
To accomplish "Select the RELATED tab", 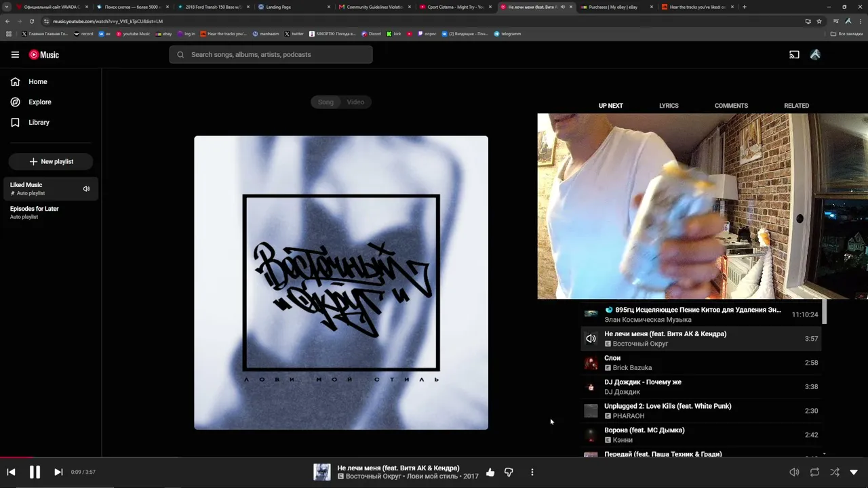I will point(796,106).
